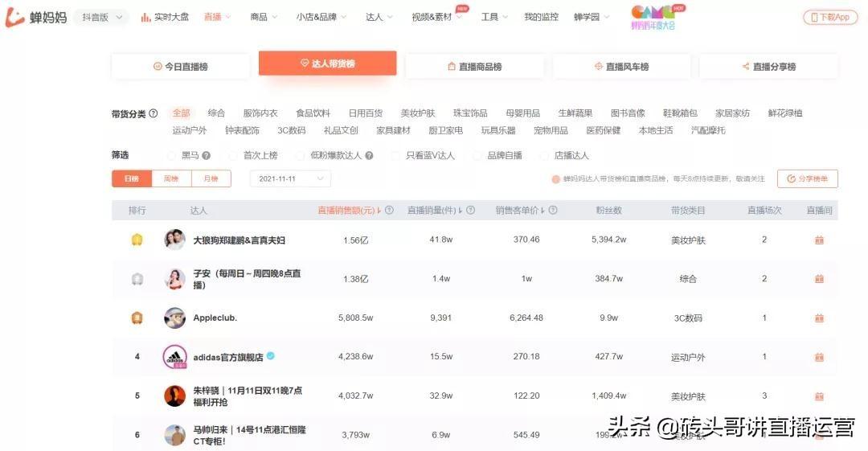Tick the 黑马 filter checkbox
This screenshot has height=451, width=868.
click(x=172, y=156)
